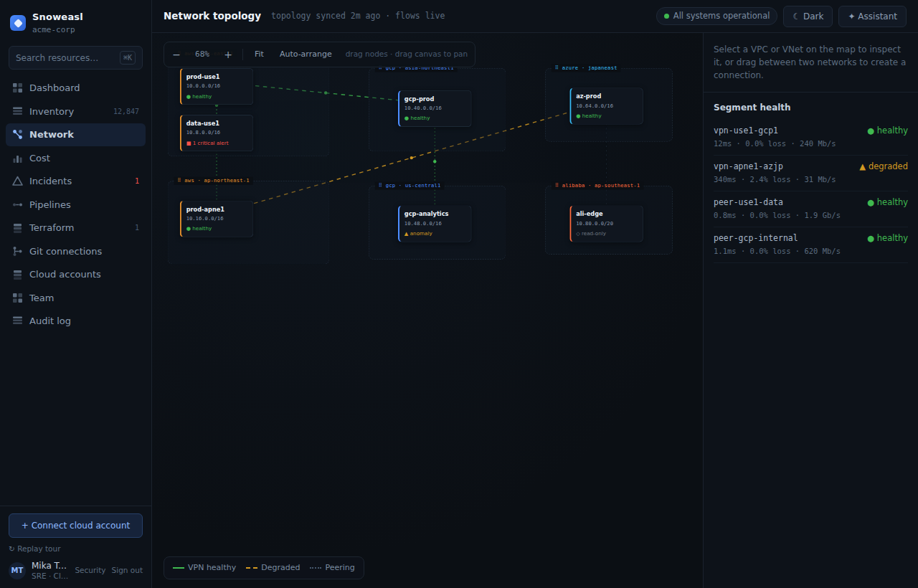Click All systems operational status pill
Viewport: 918px width, 588px height.
tap(716, 16)
